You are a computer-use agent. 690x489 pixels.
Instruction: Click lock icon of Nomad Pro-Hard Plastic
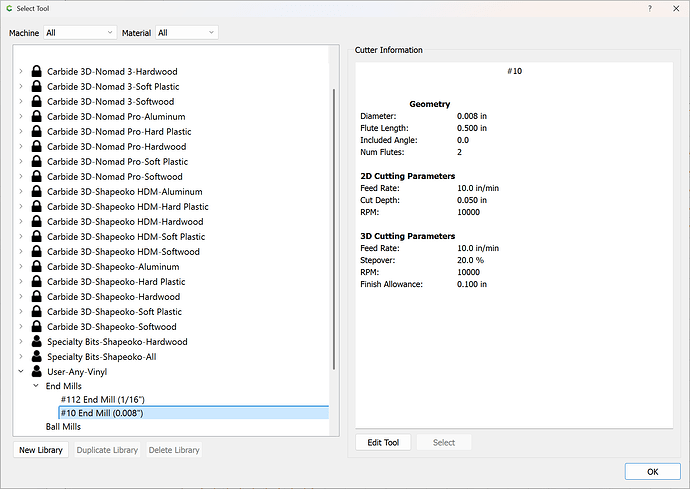click(37, 131)
